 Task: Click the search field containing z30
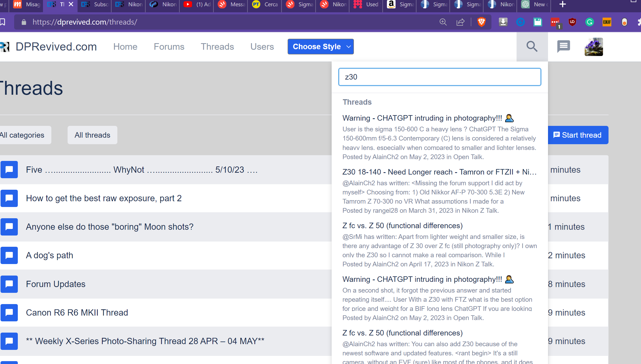click(440, 77)
